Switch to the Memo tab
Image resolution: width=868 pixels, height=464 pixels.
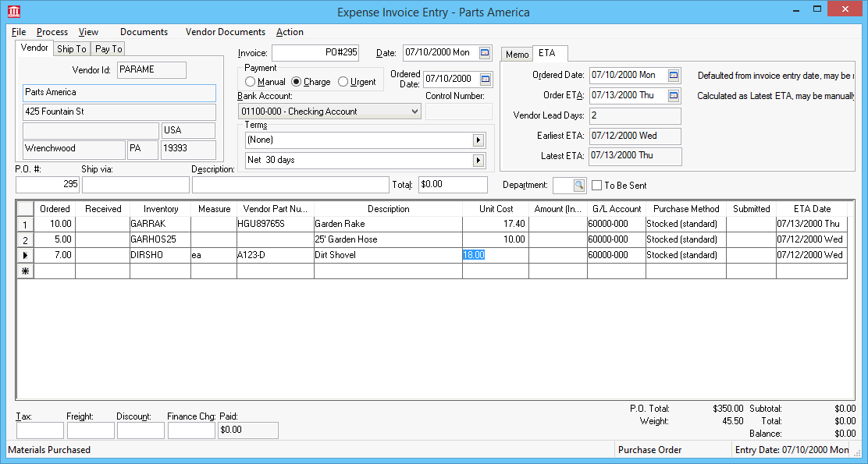pyautogui.click(x=517, y=54)
